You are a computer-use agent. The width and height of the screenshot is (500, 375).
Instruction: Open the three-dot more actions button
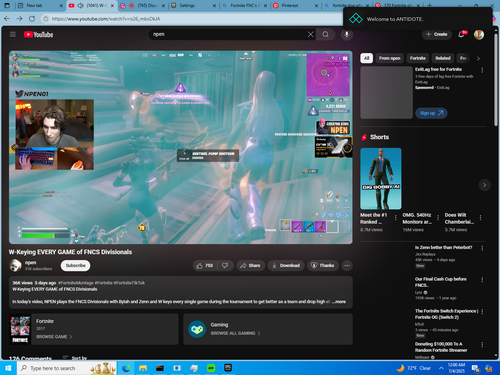(x=347, y=266)
